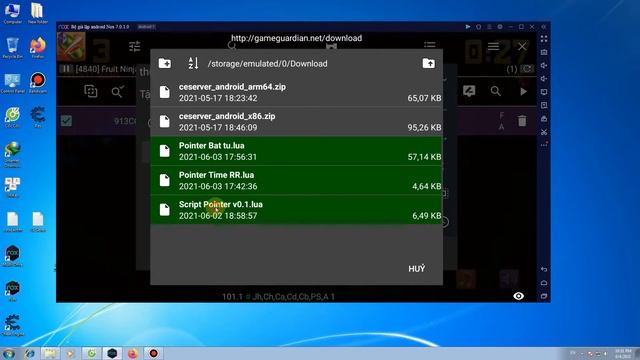Switch to Nox in the taskbar
This screenshot has width=640, height=360.
[x=112, y=353]
